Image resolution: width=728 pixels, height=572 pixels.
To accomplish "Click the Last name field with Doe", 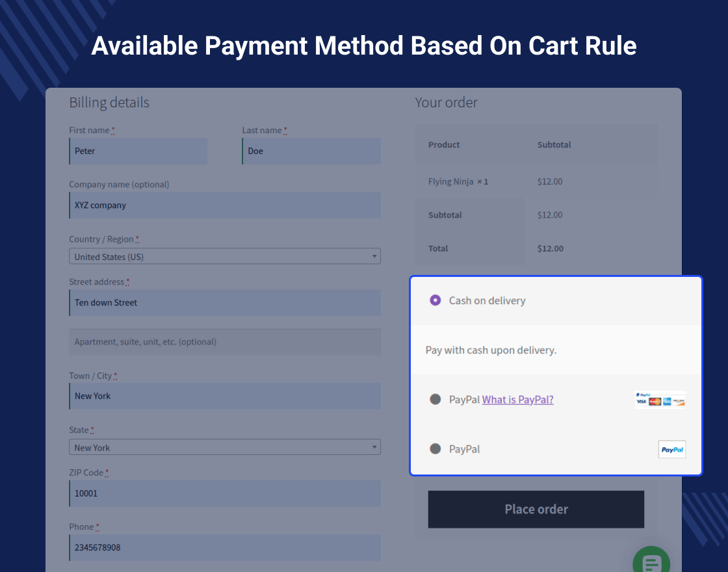I will pyautogui.click(x=311, y=151).
